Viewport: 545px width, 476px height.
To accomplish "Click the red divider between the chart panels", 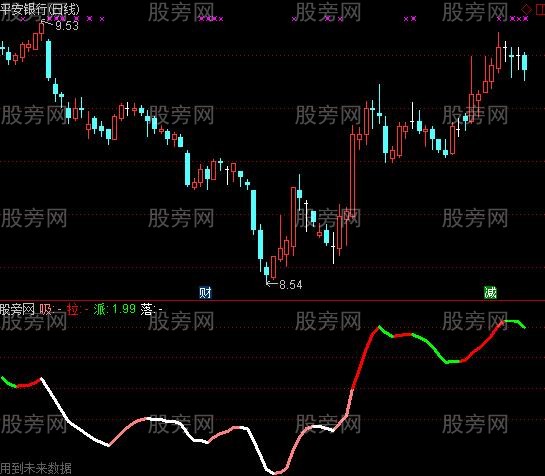I will 272,300.
